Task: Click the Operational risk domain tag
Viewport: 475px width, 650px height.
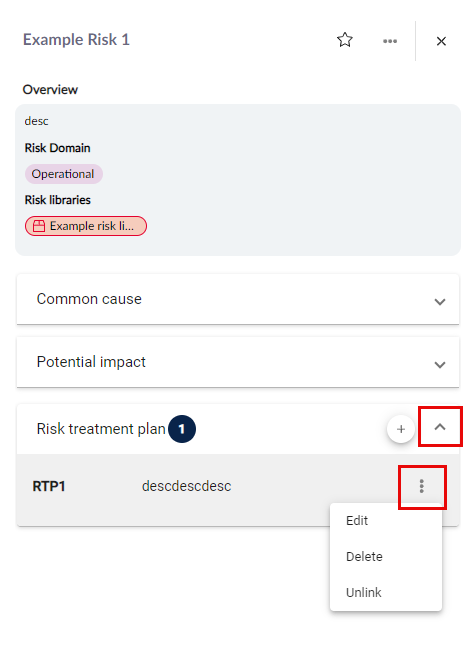Action: 63,174
